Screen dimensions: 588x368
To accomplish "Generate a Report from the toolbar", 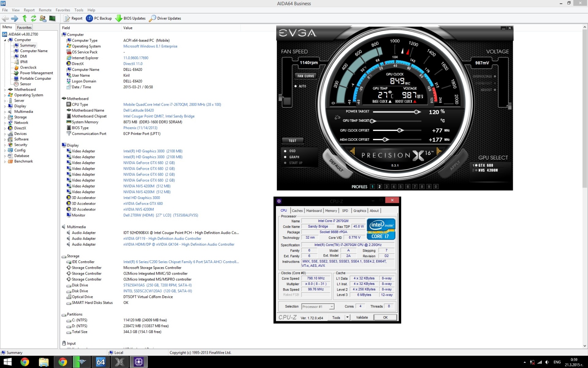I will coord(73,18).
